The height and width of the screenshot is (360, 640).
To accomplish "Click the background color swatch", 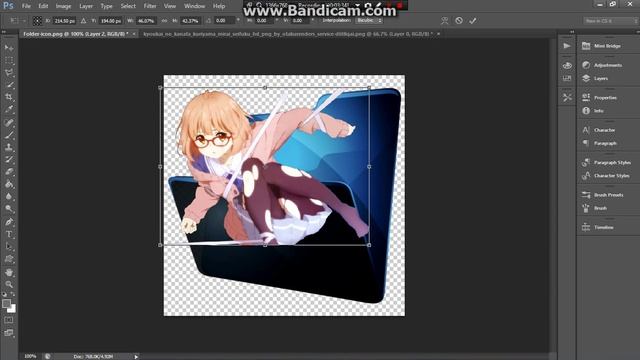I will [13, 310].
